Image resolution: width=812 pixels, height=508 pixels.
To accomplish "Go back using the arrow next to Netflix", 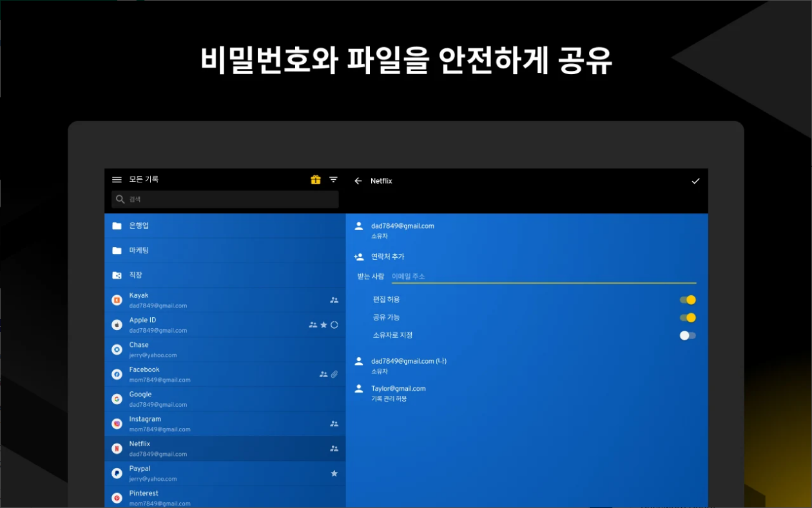I will (358, 181).
